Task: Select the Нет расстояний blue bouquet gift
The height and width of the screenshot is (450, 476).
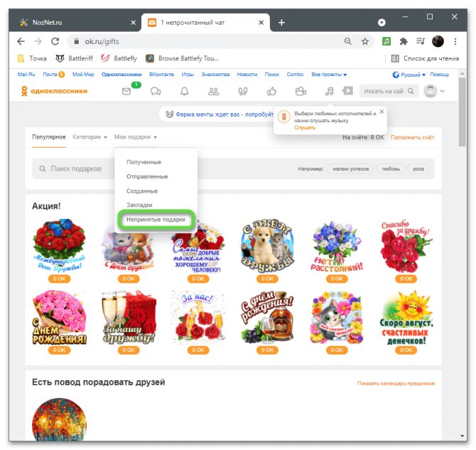Action: pyautogui.click(x=337, y=246)
